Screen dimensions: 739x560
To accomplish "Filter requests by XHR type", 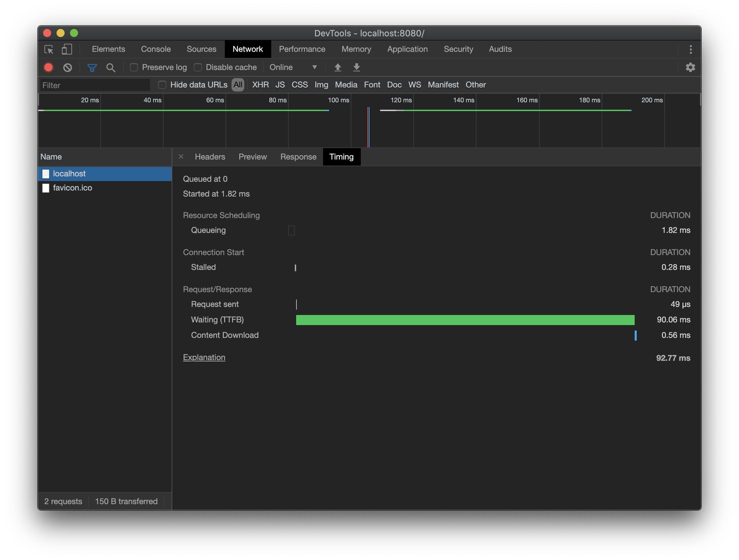I will 260,85.
